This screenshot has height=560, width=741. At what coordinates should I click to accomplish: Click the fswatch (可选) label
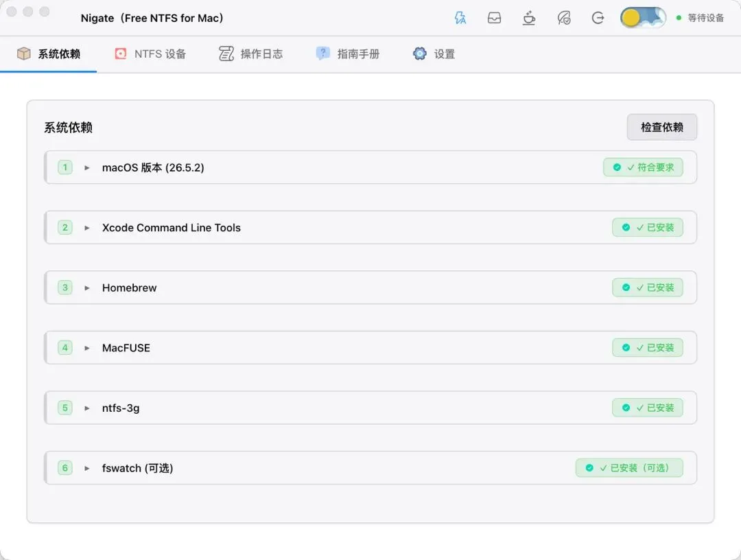(137, 468)
